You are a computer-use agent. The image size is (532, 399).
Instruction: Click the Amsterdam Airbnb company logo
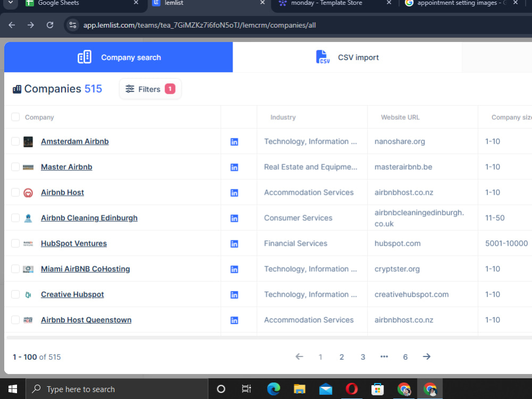[x=28, y=142]
